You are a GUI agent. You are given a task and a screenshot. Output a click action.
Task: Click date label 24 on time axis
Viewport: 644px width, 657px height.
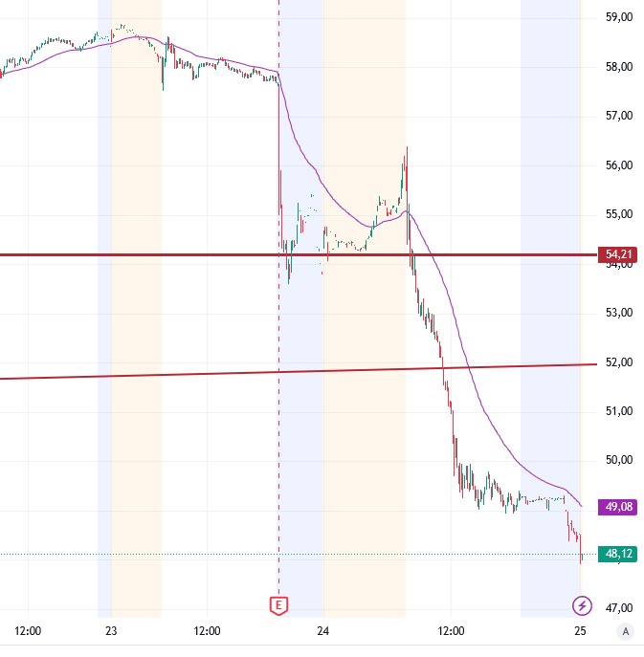[x=323, y=631]
